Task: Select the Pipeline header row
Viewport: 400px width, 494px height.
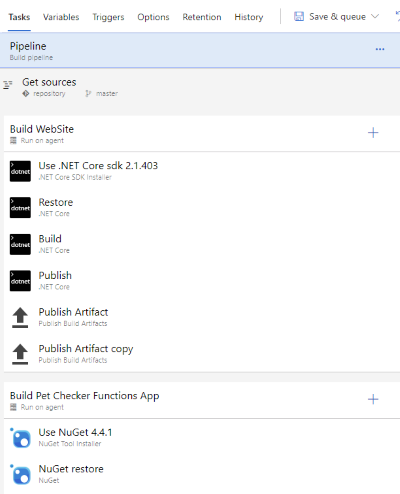Action: 200,50
